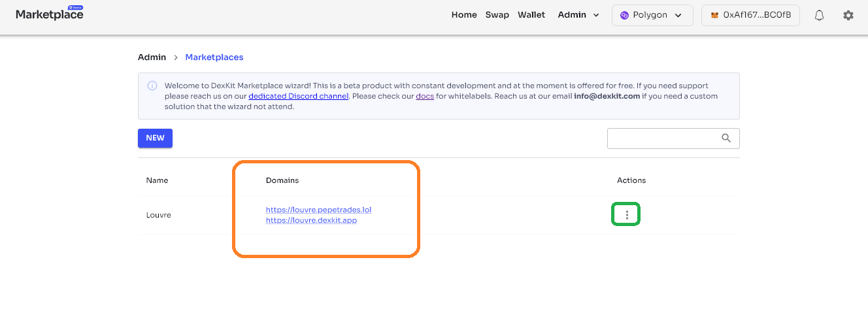This screenshot has width=868, height=328.
Task: Click the purple Polygon network icon
Action: [x=624, y=16]
